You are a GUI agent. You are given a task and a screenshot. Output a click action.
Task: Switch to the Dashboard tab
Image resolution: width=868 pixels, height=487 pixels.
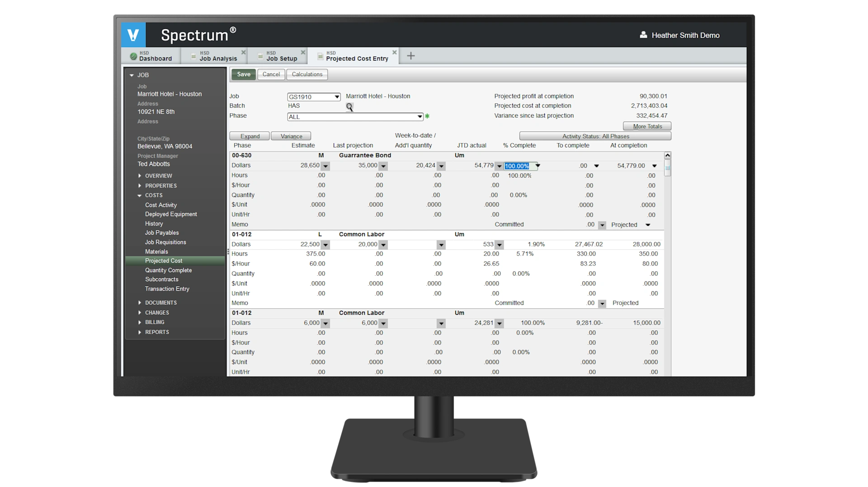click(151, 56)
